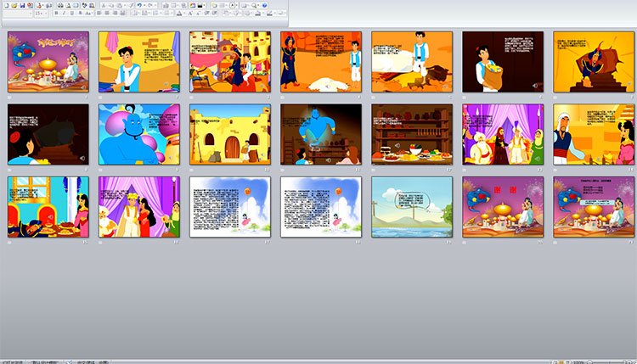
Task: Align text right
Action: click(x=115, y=13)
